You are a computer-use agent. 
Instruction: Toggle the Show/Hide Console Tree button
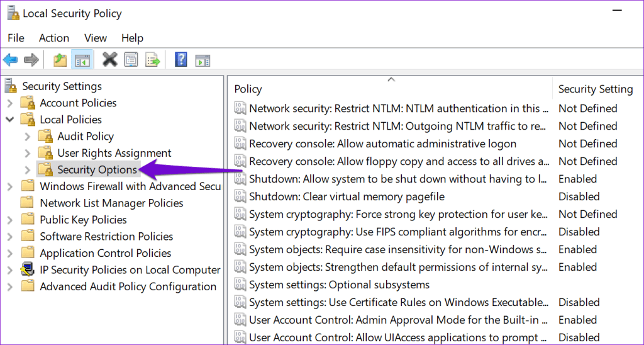coord(82,60)
